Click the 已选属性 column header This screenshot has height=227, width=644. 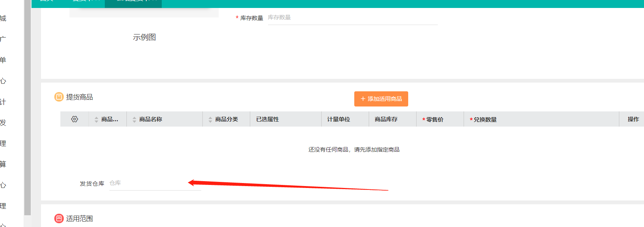tap(286, 119)
